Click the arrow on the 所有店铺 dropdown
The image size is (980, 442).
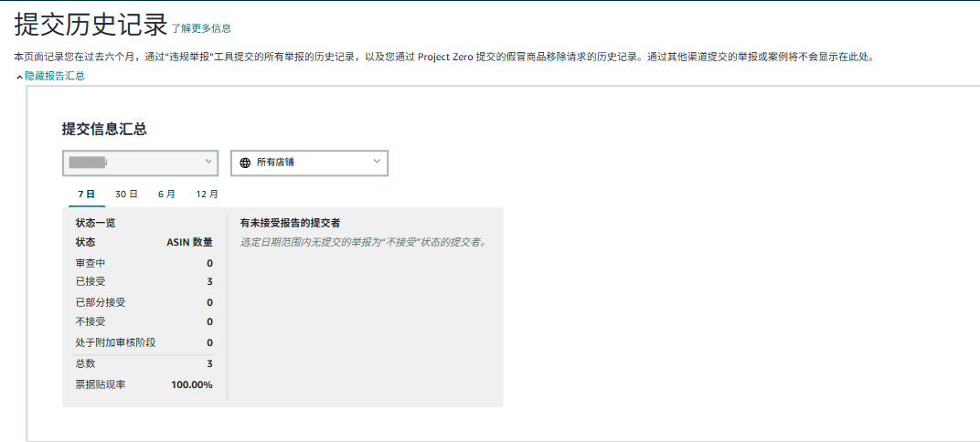tap(377, 162)
